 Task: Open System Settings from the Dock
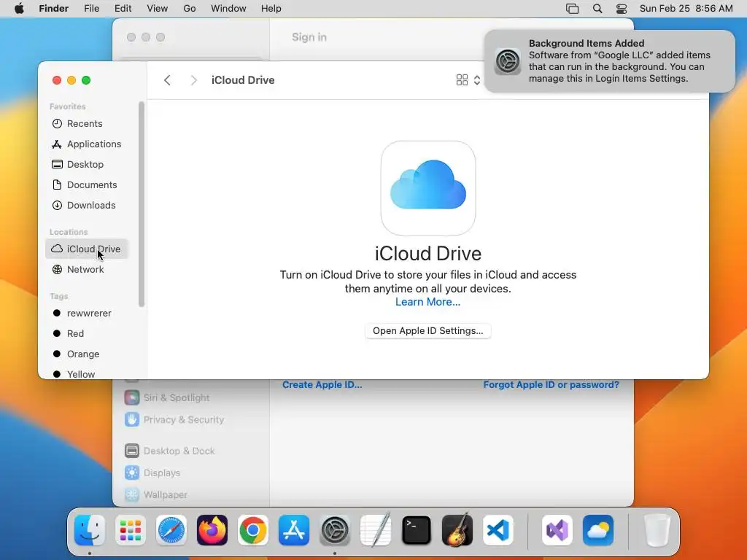335,530
